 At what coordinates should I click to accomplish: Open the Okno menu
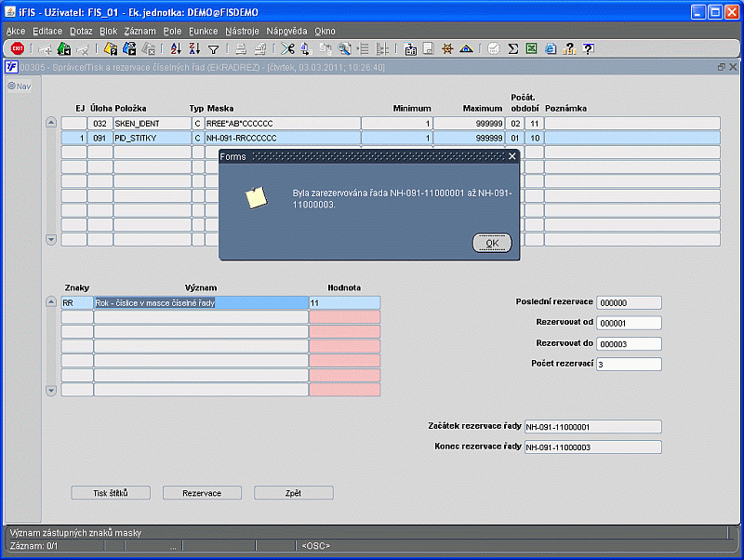click(x=325, y=32)
